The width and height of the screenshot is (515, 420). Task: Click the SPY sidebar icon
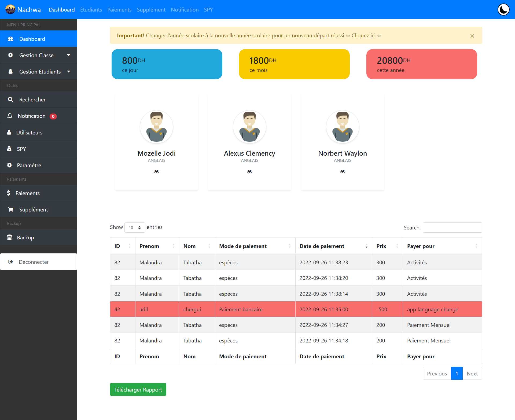[9, 149]
